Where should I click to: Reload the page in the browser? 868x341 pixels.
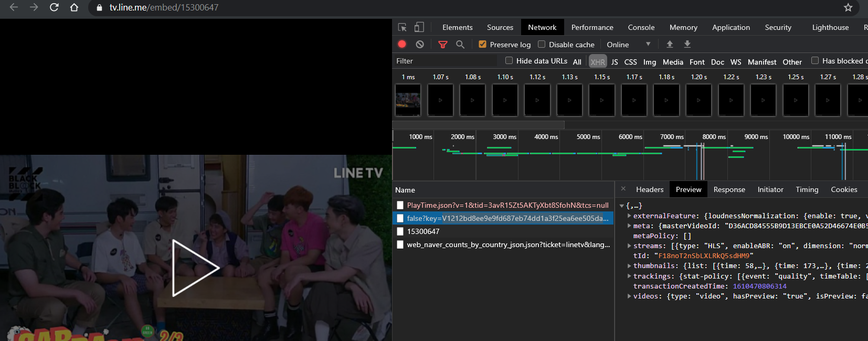(x=54, y=7)
